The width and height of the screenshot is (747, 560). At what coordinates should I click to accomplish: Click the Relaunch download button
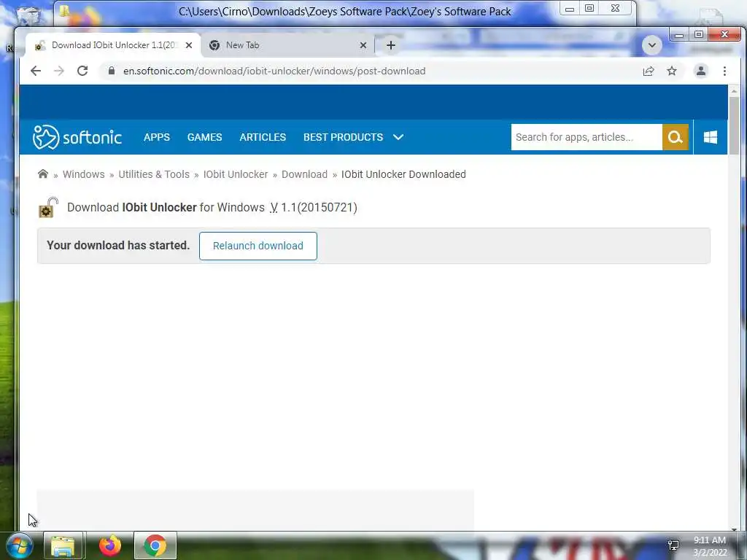point(258,246)
